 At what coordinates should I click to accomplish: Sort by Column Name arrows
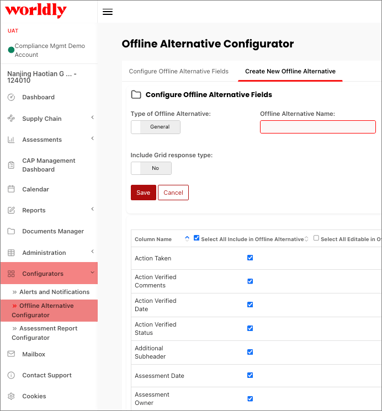pos(187,239)
